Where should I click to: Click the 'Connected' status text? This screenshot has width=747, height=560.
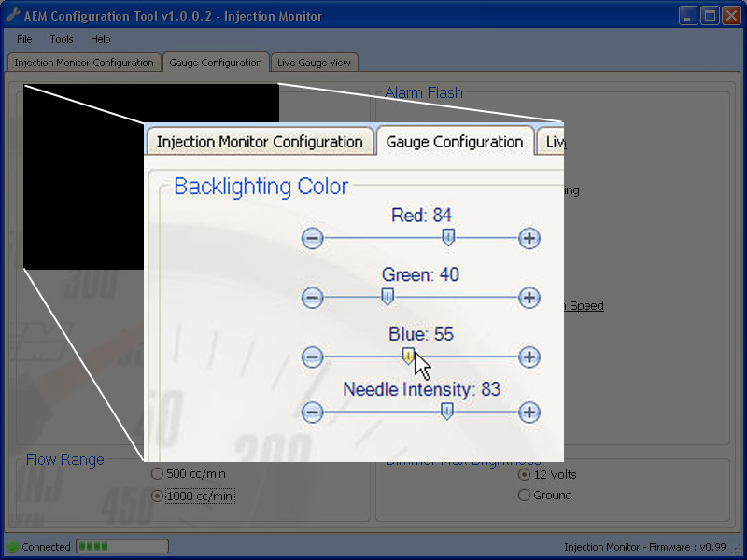[x=46, y=547]
